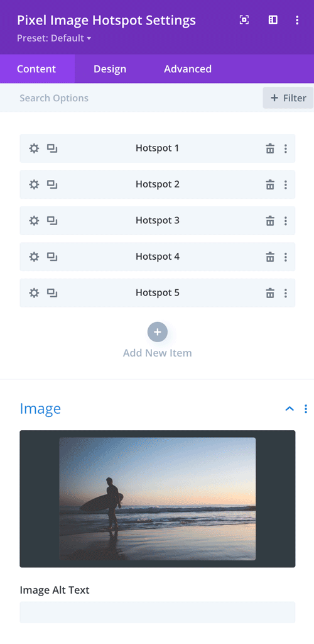Switch to the Design tab
Screen dimensions: 314x644
pos(110,69)
